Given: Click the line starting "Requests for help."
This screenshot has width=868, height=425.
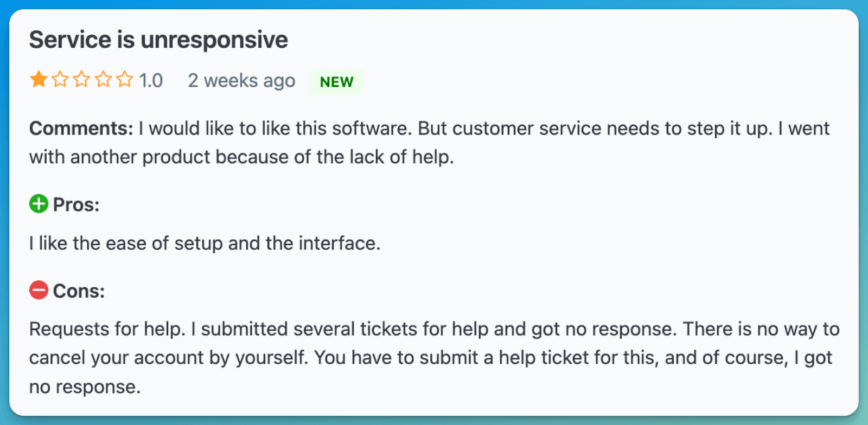Looking at the screenshot, I should click(434, 329).
